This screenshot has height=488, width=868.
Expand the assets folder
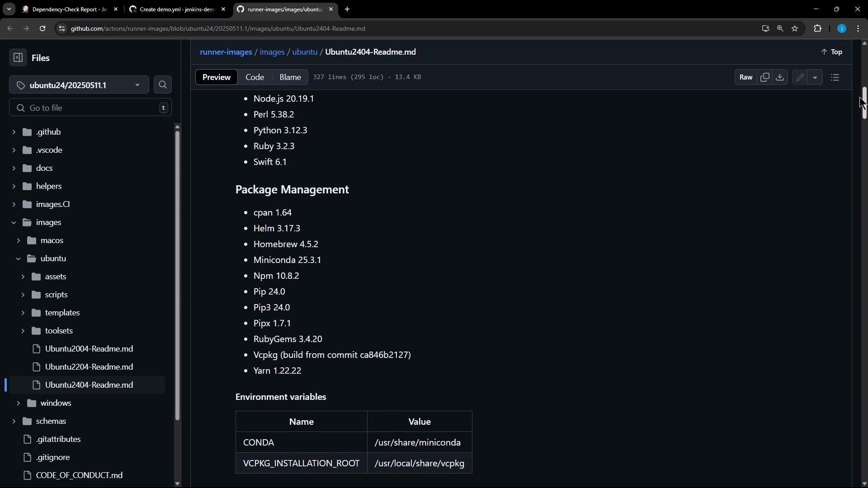click(23, 277)
